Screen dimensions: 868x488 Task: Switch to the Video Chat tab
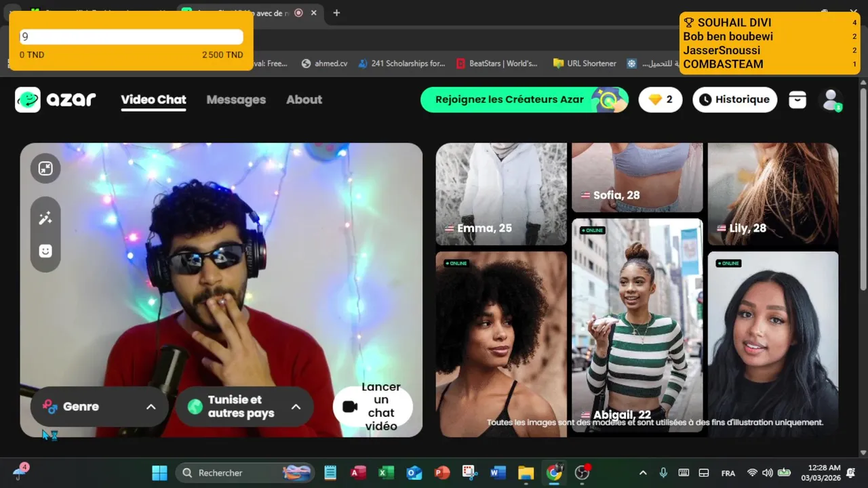153,100
